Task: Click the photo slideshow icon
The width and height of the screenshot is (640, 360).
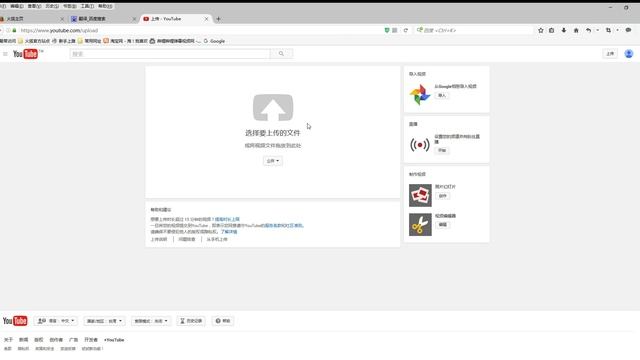Action: (420, 195)
